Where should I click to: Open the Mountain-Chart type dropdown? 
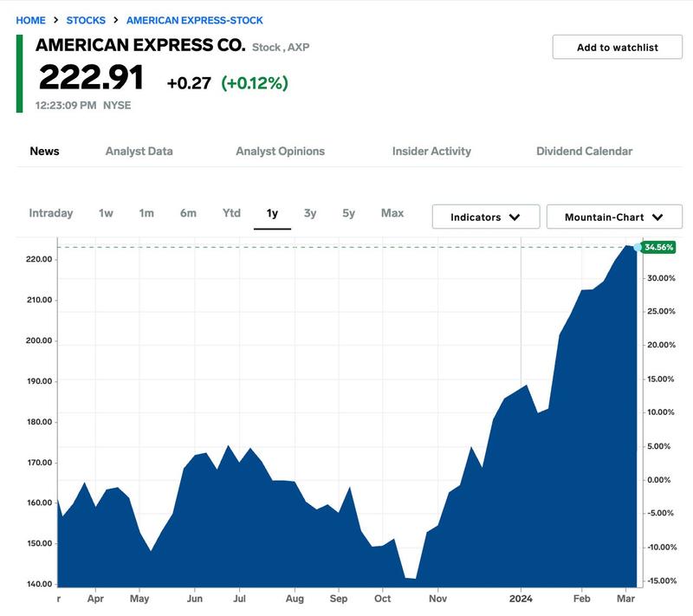click(x=614, y=217)
